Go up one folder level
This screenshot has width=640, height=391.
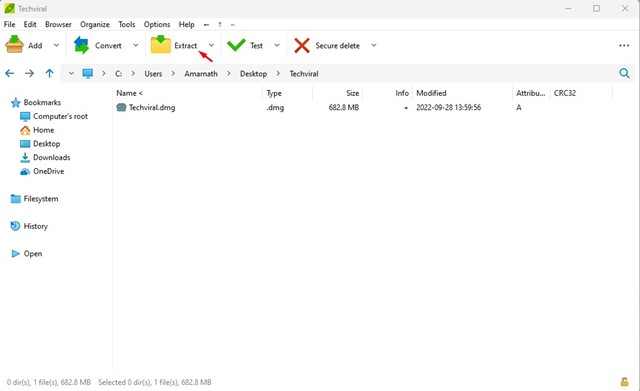49,73
